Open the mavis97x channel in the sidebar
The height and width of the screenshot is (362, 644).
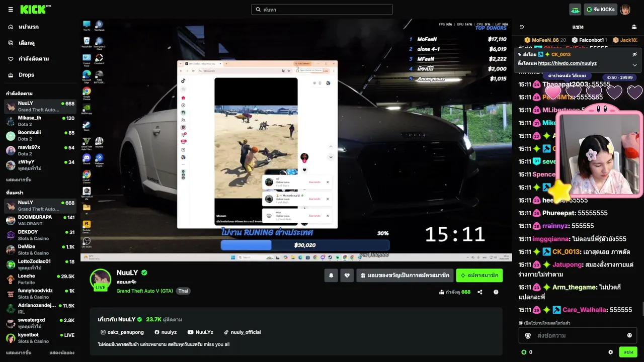tap(40, 150)
